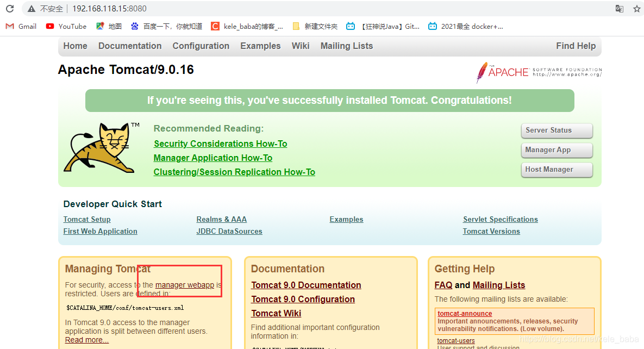
Task: Bookmark this page with star icon
Action: pos(636,9)
